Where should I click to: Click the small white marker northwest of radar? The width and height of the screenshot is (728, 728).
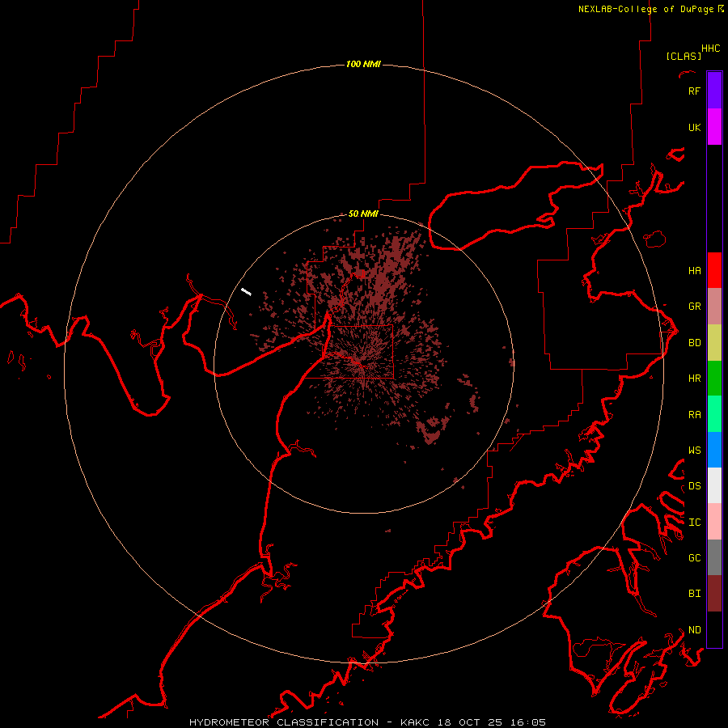pyautogui.click(x=246, y=291)
